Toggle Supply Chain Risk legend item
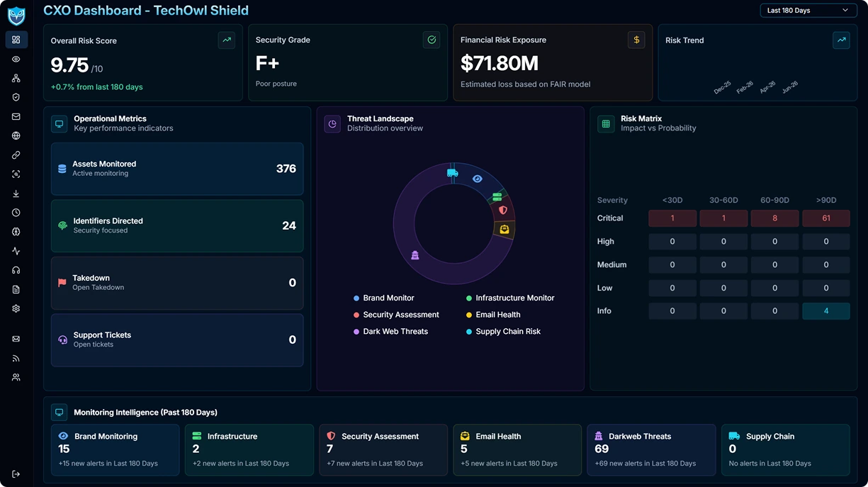 click(x=503, y=332)
